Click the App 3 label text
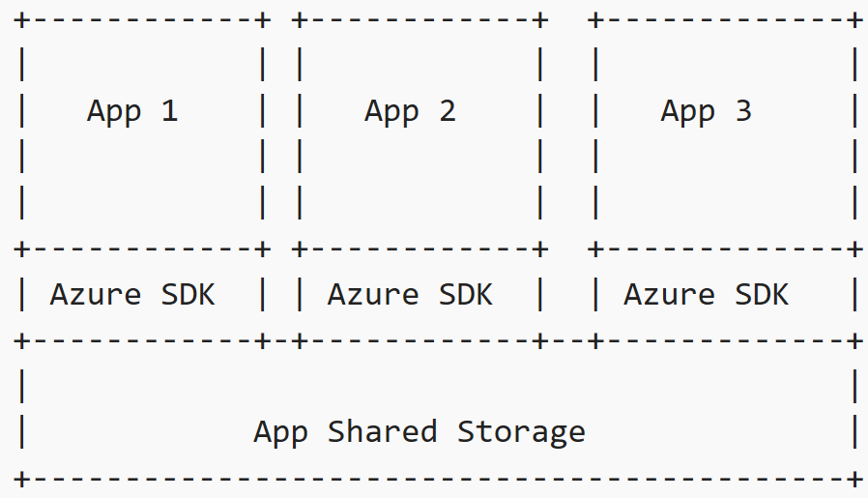868x498 pixels. pyautogui.click(x=706, y=111)
